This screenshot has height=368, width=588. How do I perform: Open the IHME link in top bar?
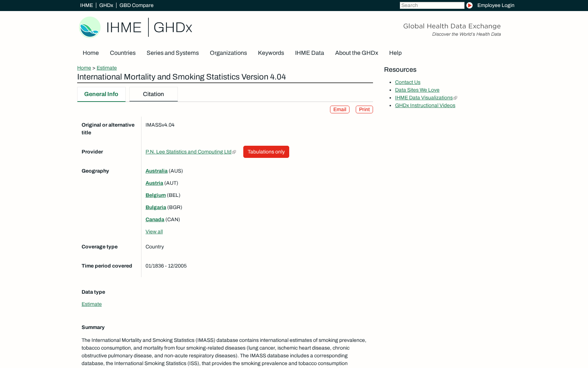[86, 5]
